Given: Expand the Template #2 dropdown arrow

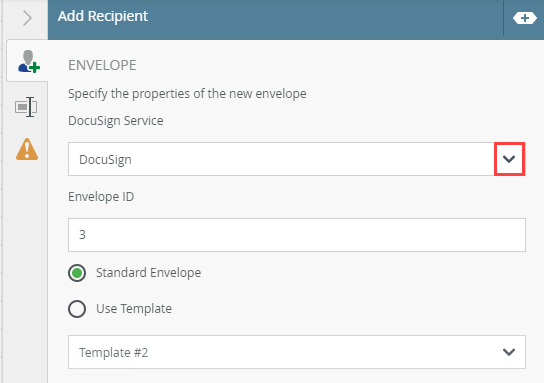Looking at the screenshot, I should tap(509, 352).
